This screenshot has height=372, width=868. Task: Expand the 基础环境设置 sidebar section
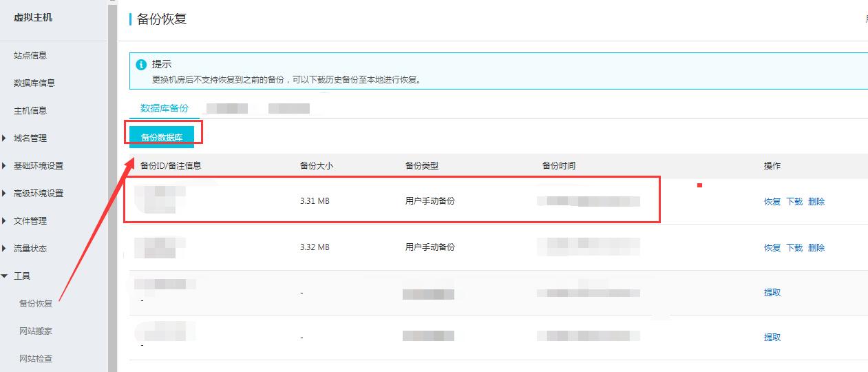point(38,165)
